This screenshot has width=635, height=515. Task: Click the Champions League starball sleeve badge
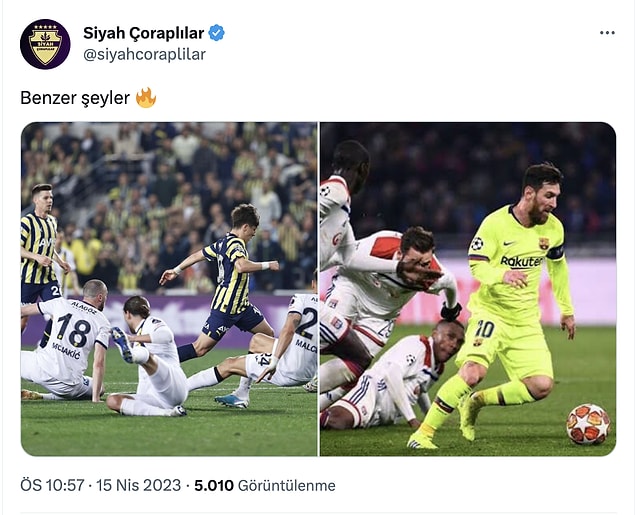coord(477,243)
